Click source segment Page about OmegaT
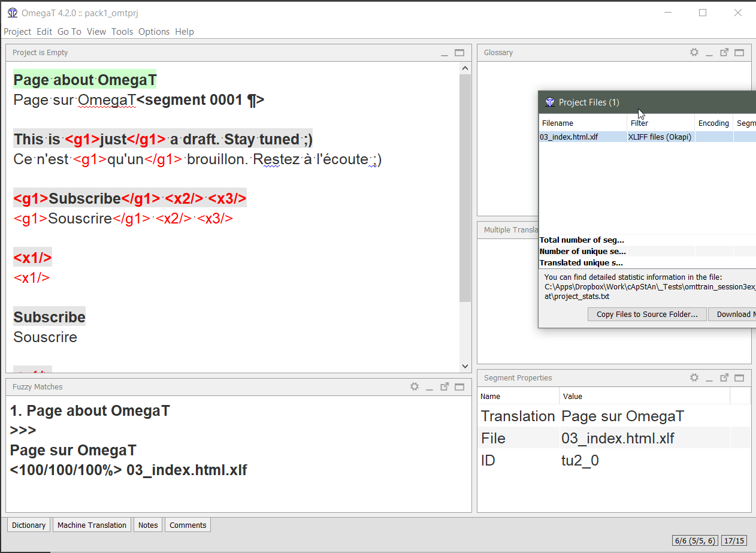The height and width of the screenshot is (553, 756). coord(85,80)
